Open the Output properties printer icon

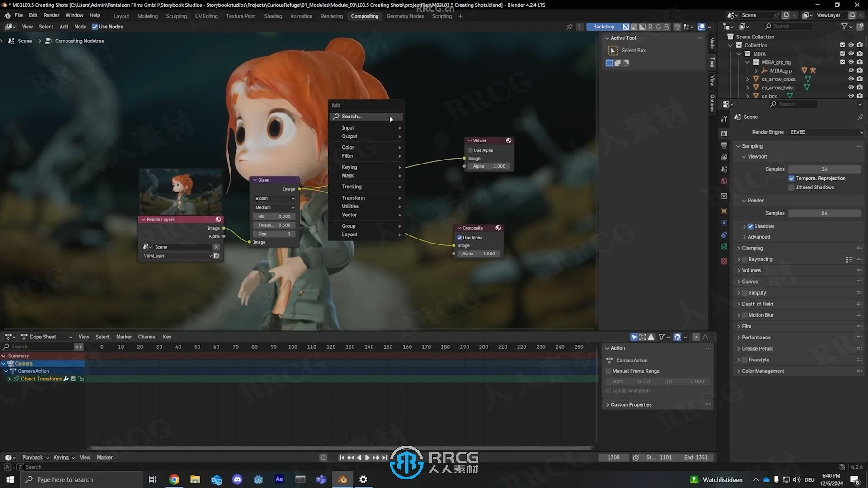point(724,145)
